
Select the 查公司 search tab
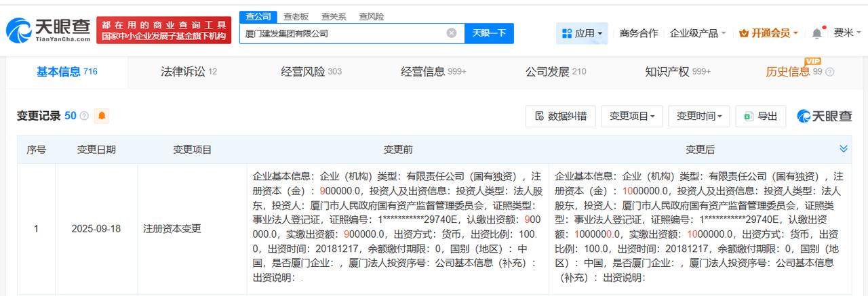tap(258, 16)
